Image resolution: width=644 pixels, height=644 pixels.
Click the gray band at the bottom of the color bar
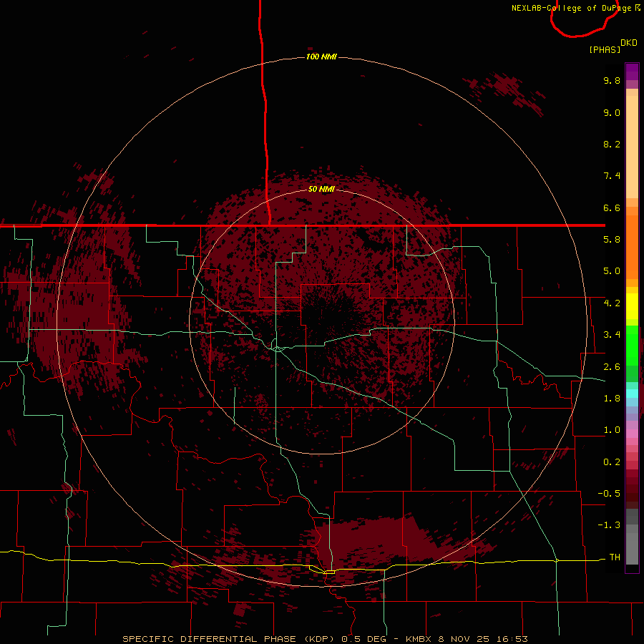click(632, 537)
